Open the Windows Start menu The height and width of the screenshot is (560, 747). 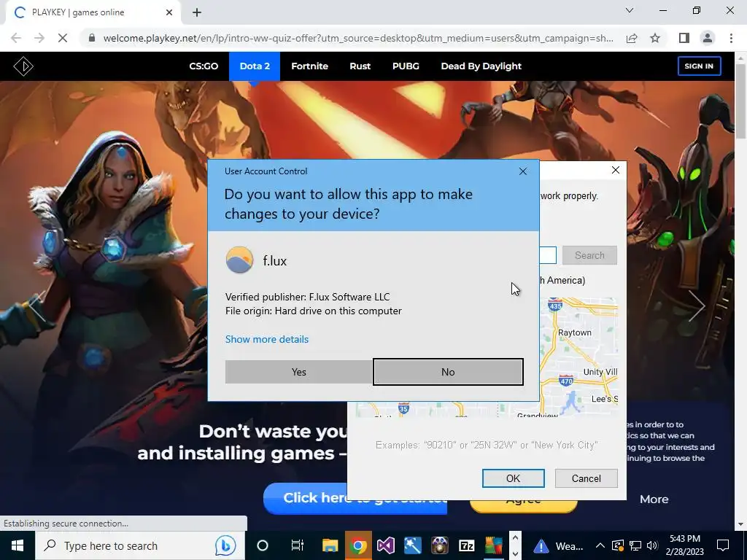click(x=18, y=545)
